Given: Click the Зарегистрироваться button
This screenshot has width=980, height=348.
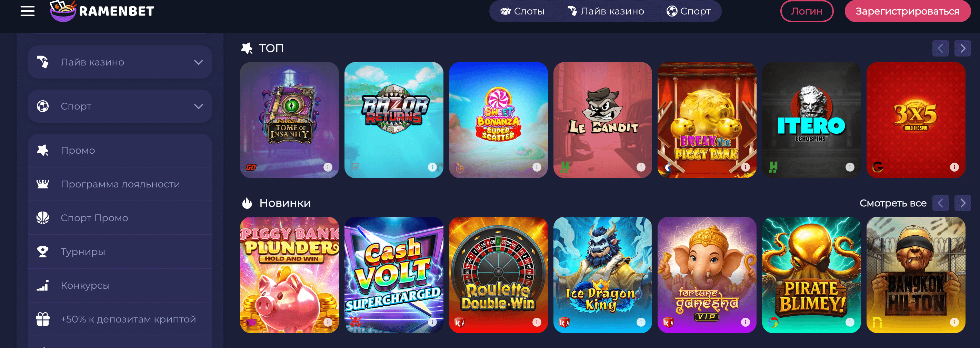Looking at the screenshot, I should tap(907, 11).
